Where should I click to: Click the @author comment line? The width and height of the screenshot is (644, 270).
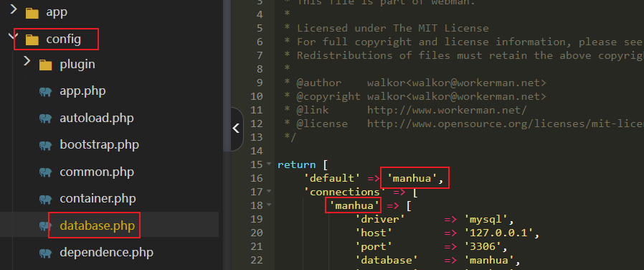tap(415, 83)
